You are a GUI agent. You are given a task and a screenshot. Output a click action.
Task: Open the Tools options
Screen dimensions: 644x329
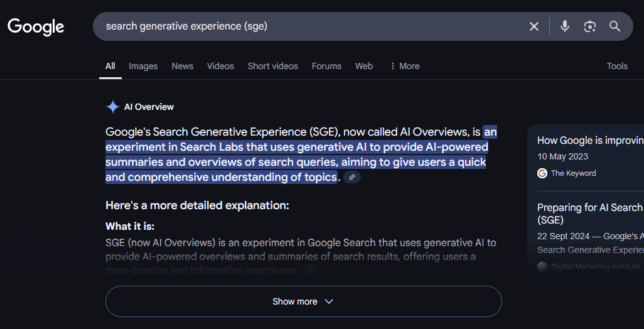click(x=617, y=66)
